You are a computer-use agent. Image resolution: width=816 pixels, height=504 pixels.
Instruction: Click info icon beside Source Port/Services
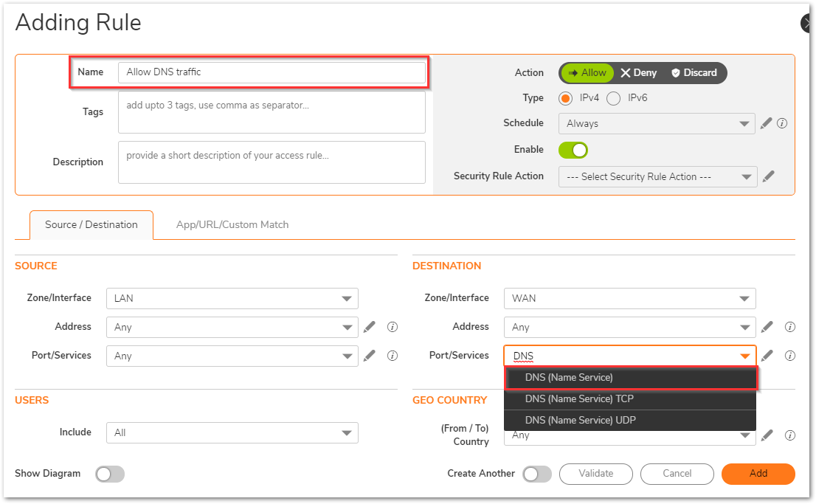click(x=393, y=356)
